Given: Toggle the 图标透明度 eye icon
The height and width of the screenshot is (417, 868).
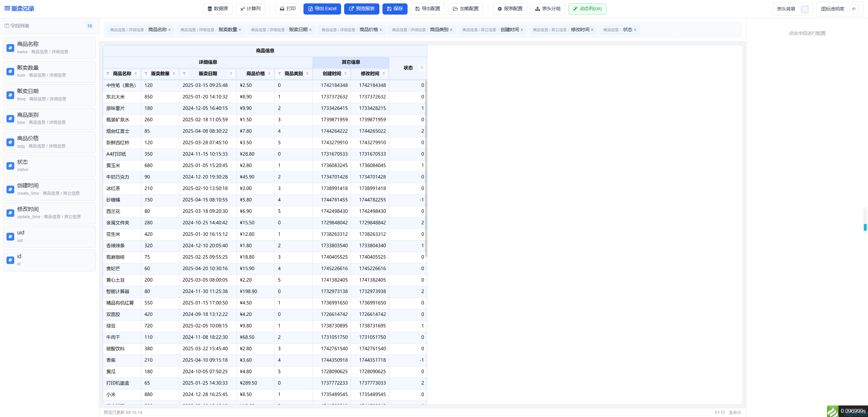Looking at the screenshot, I should [x=854, y=9].
